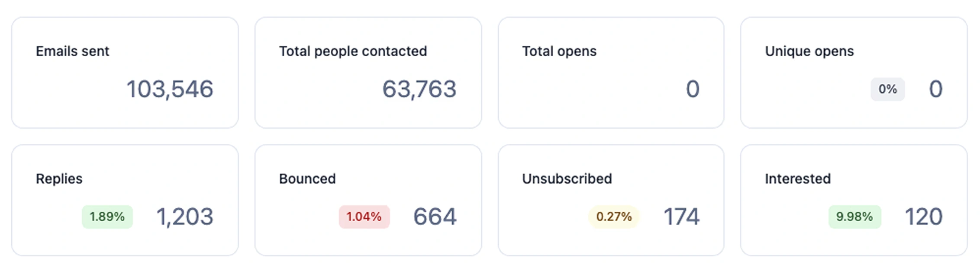Click the yellow 0.27% unsubscribe rate badge

click(x=614, y=217)
